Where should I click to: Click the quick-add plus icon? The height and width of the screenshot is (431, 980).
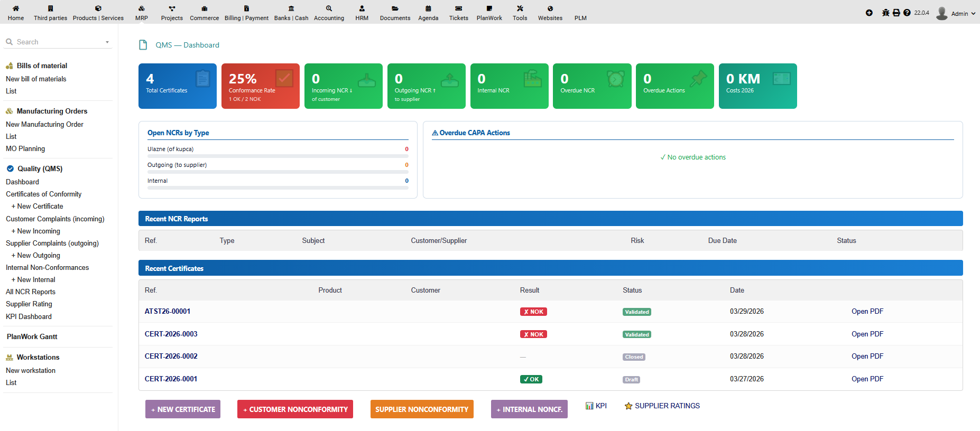point(869,13)
